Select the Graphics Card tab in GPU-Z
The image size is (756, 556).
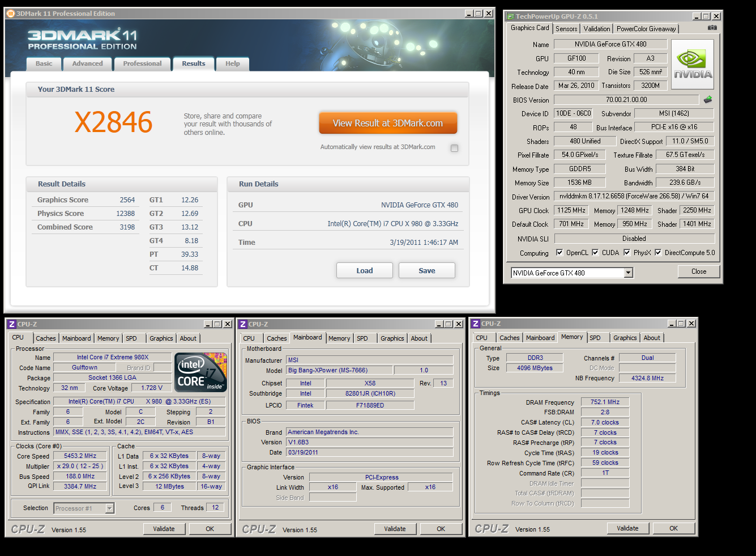tap(529, 28)
